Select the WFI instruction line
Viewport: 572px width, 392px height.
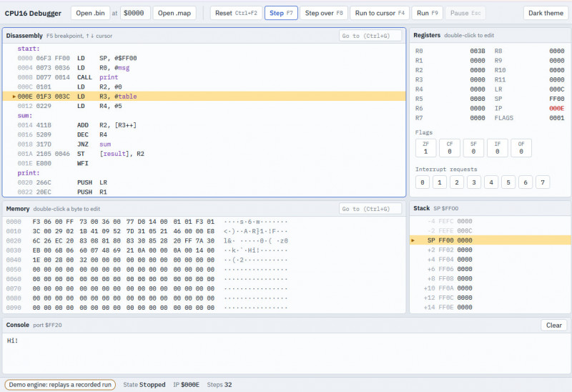(204, 163)
